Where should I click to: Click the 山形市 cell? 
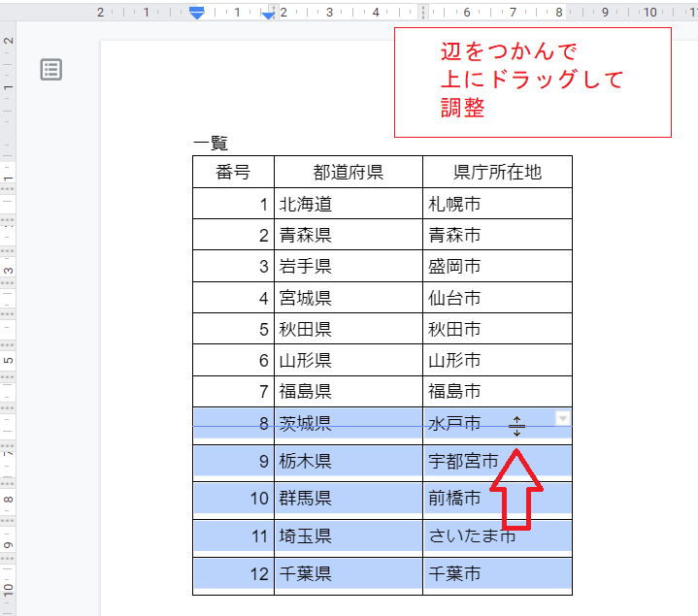[x=497, y=360]
